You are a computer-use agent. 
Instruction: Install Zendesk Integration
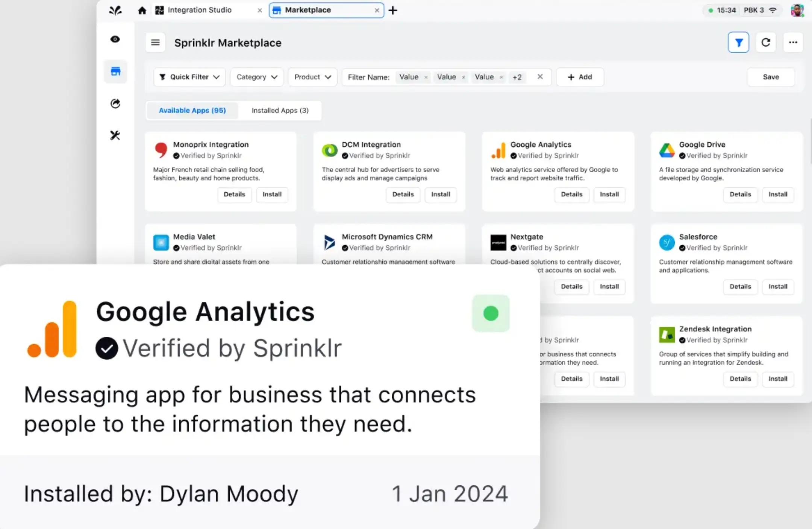[778, 379]
